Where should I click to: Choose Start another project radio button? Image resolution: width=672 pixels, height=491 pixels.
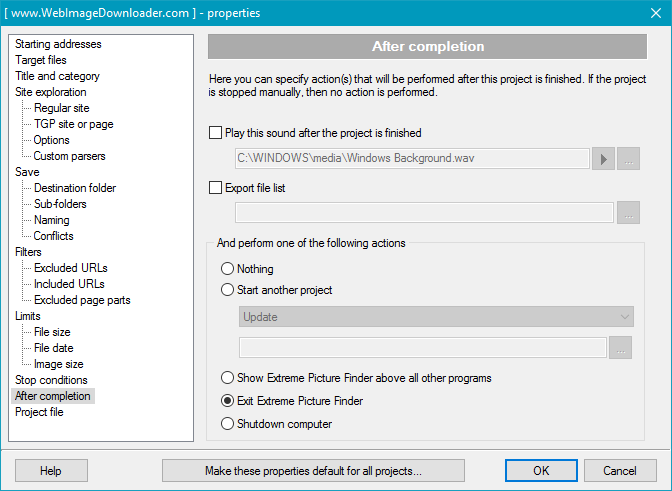click(227, 290)
